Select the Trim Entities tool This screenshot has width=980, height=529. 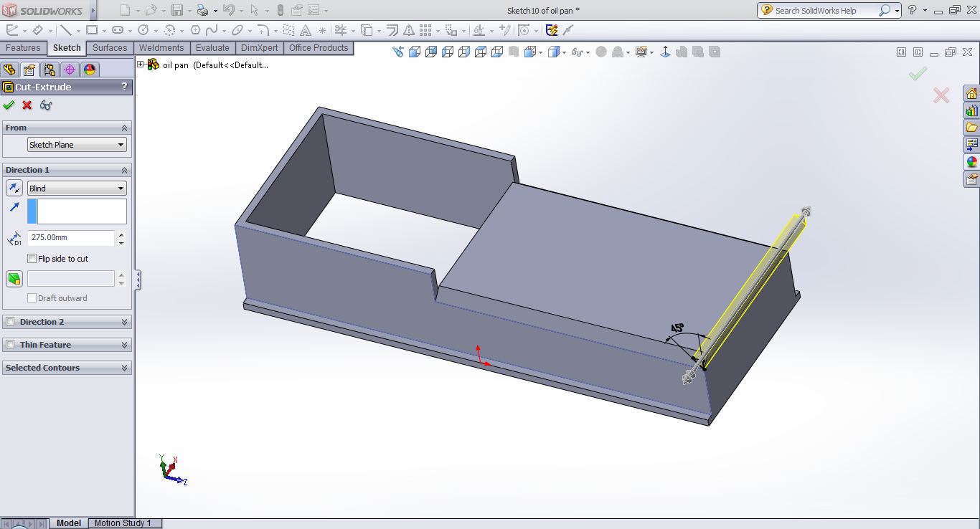340,30
